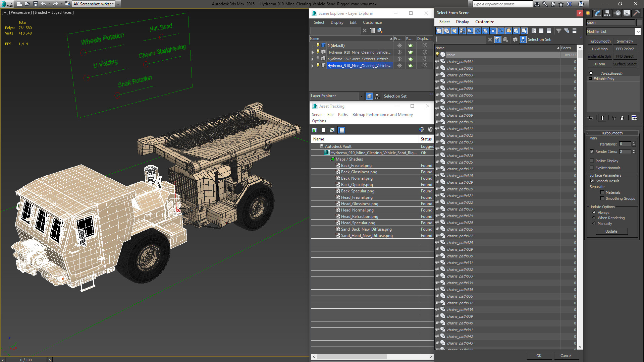The image size is (644, 362).
Task: Click Configure Modifier Sets icon
Action: click(634, 118)
